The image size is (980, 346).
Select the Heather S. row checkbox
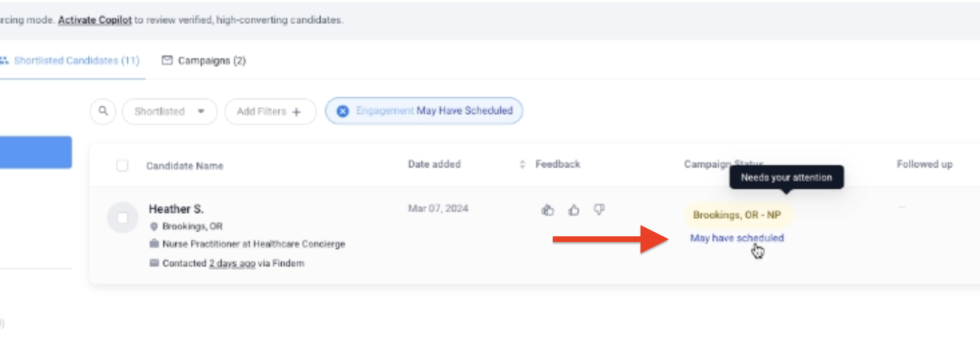[x=122, y=218]
